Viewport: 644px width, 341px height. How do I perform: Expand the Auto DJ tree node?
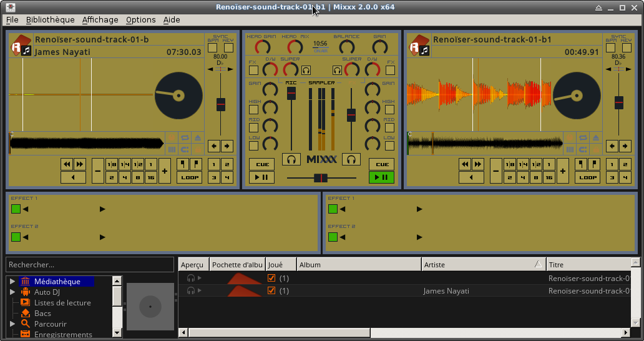(x=12, y=292)
